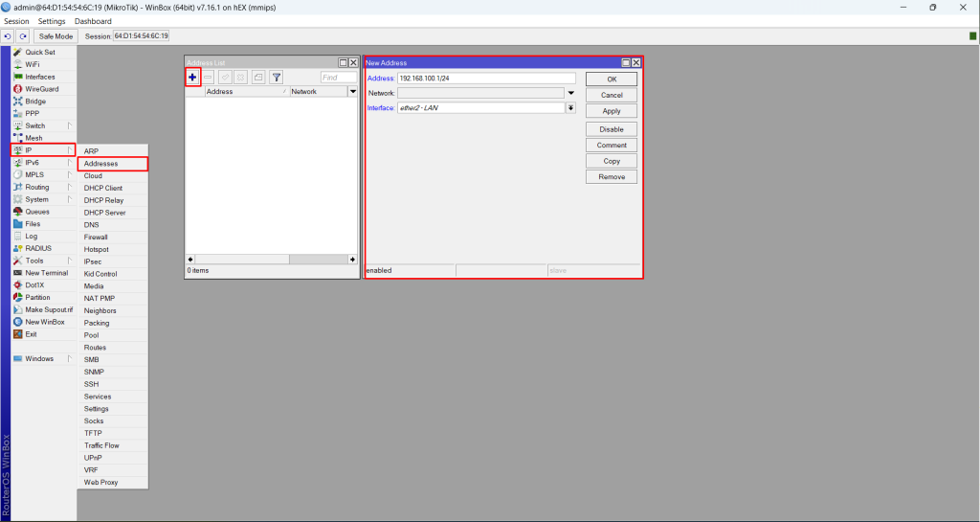Click Comment button in New Address dialog
Image resolution: width=980 pixels, height=522 pixels.
tap(612, 145)
